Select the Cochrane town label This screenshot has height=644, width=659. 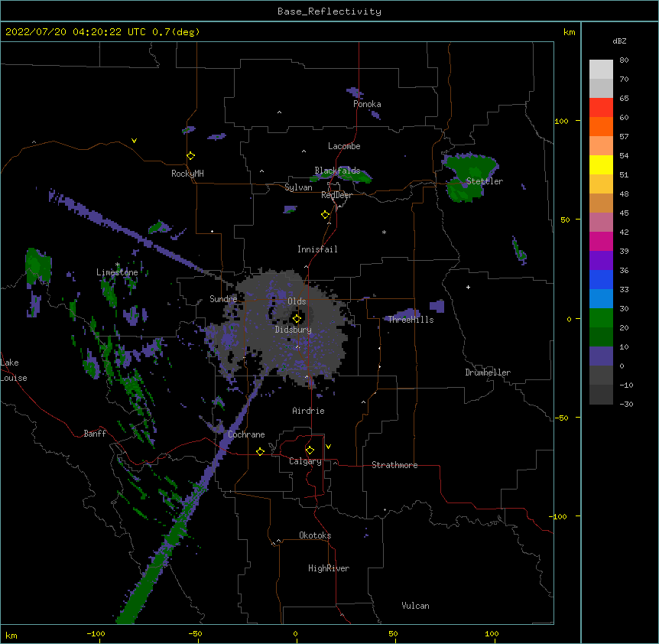(x=246, y=434)
